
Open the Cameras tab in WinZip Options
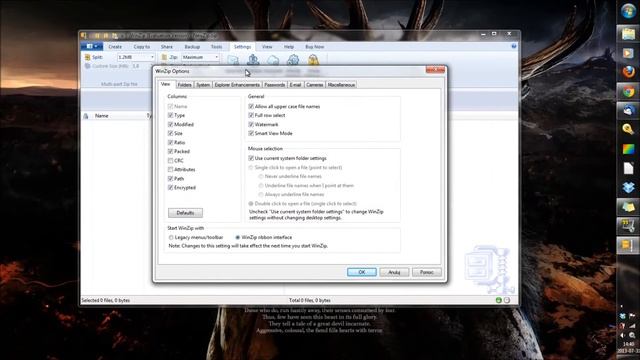click(314, 85)
